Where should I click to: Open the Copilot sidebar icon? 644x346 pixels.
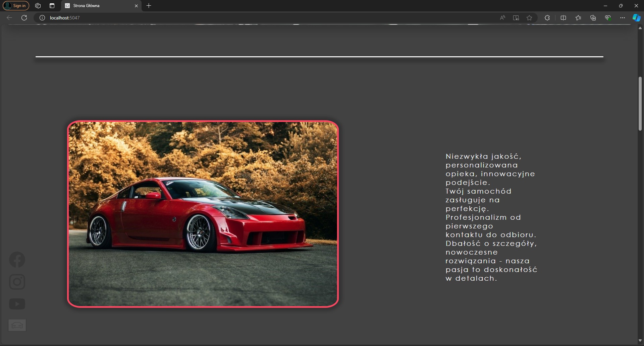(636, 18)
